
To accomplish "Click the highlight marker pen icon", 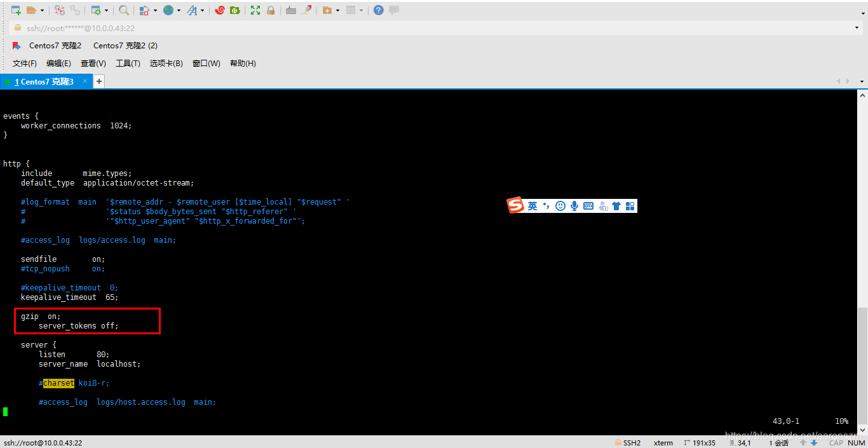I will point(307,10).
